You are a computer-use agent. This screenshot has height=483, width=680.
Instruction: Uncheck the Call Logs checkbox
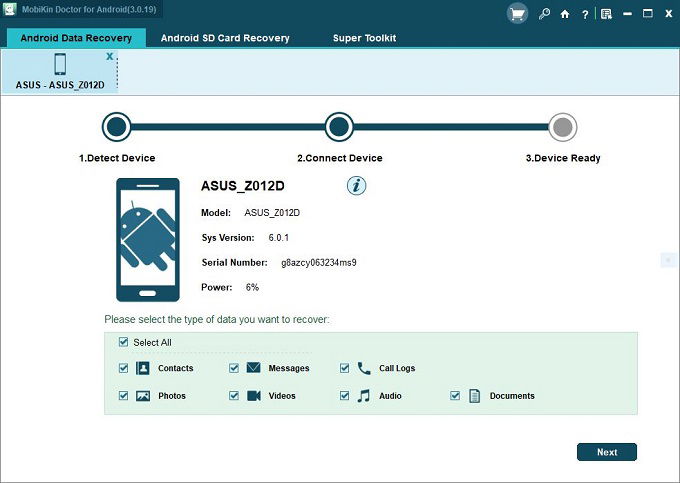point(344,368)
